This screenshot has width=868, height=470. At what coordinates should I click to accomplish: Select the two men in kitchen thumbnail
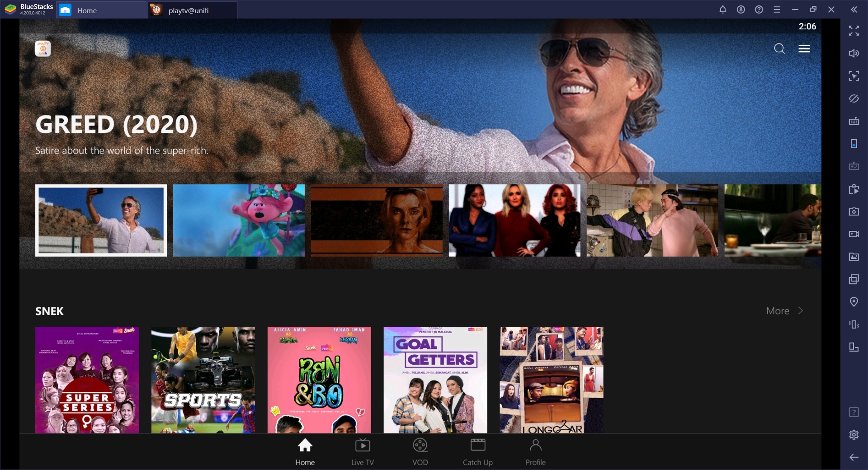(x=652, y=221)
